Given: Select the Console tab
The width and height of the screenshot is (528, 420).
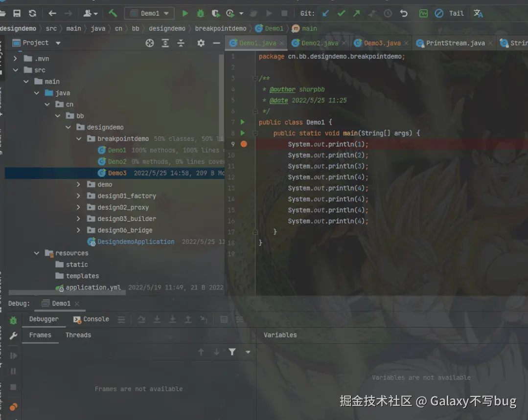Looking at the screenshot, I should (91, 319).
